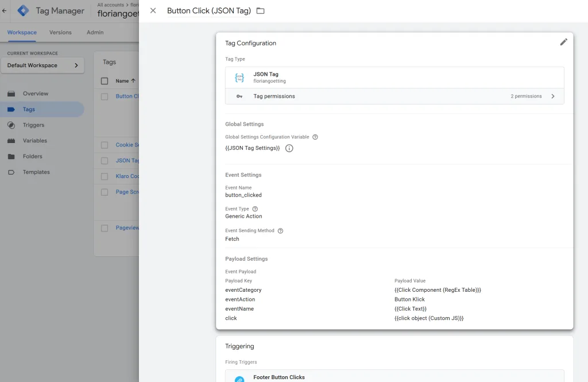Click the Fetch sending method value
Image resolution: width=588 pixels, height=382 pixels.
(232, 239)
